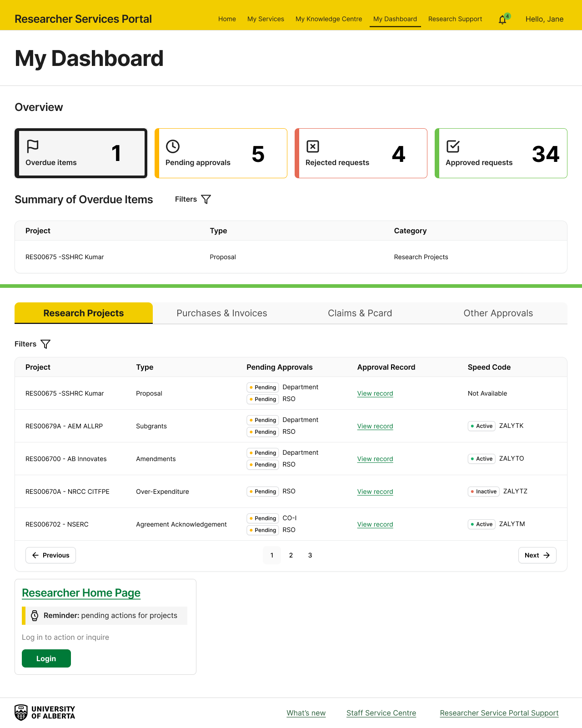Go to page 2 of the table
582x728 pixels.
tap(291, 555)
